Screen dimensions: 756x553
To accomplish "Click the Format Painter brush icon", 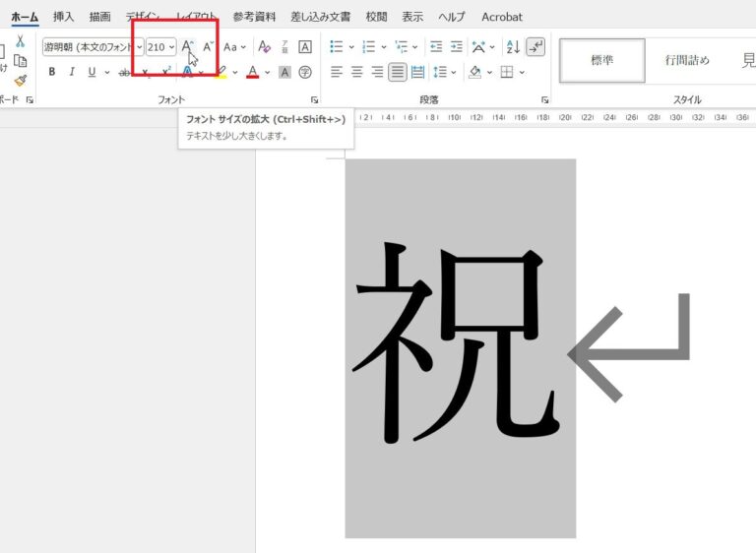I will coord(21,81).
